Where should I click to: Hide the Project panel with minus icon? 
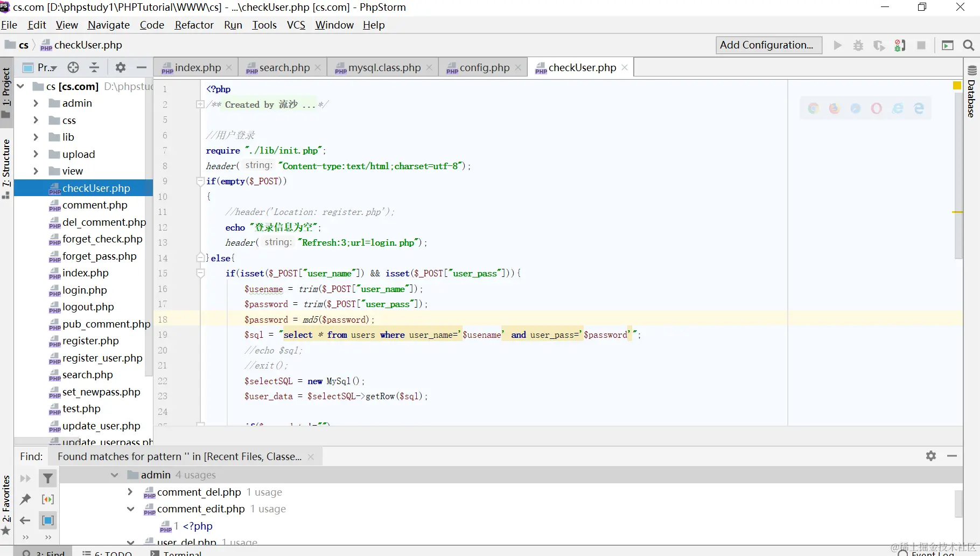pos(142,67)
